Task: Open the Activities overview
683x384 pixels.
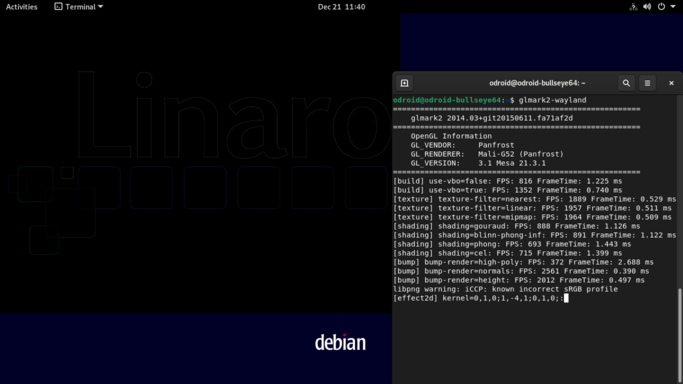Action: (x=21, y=7)
